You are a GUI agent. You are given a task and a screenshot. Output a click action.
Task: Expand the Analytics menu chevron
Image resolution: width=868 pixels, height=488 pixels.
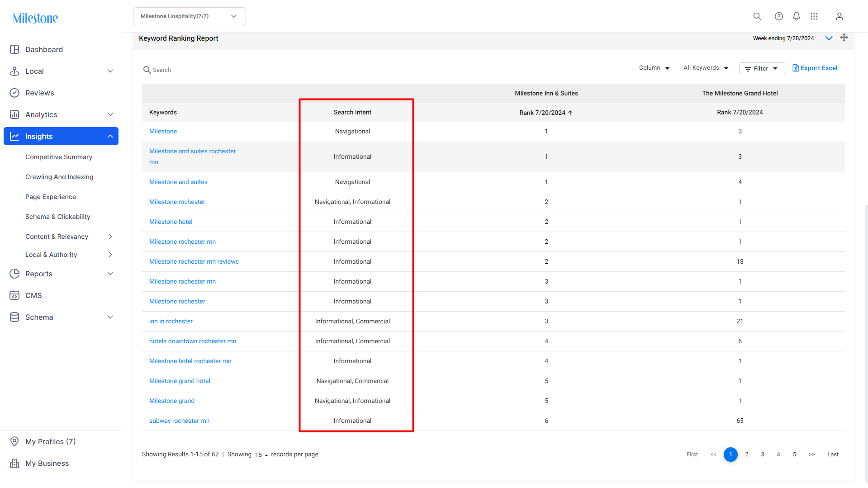pos(110,114)
